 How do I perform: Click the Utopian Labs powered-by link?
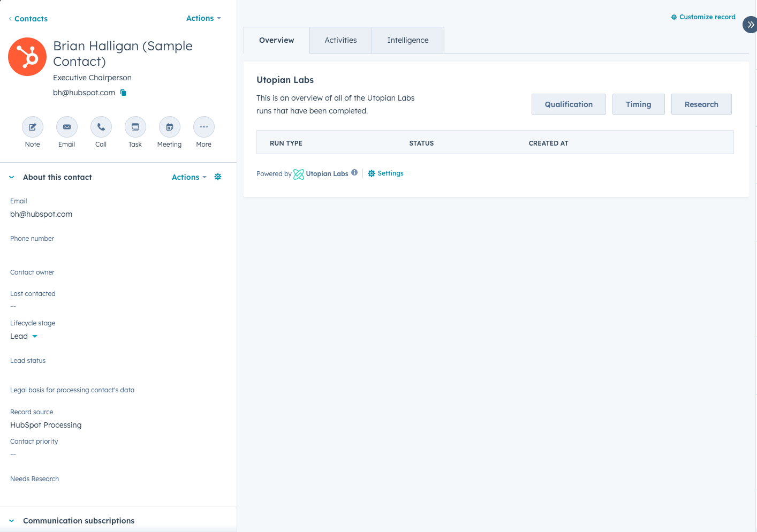[327, 174]
